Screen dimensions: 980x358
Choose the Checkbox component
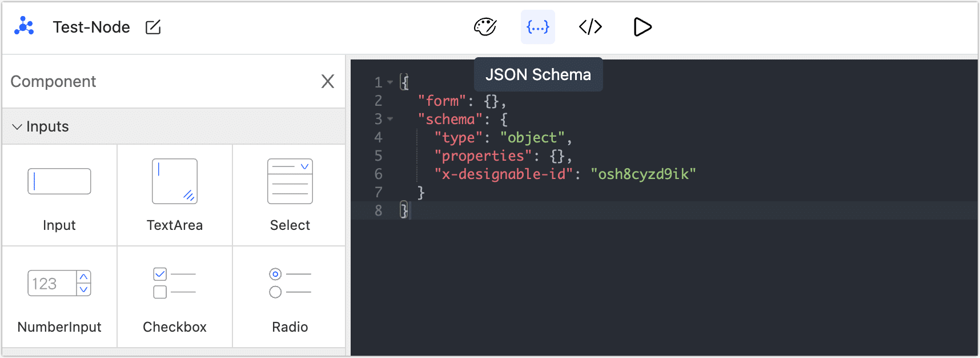[x=175, y=297]
